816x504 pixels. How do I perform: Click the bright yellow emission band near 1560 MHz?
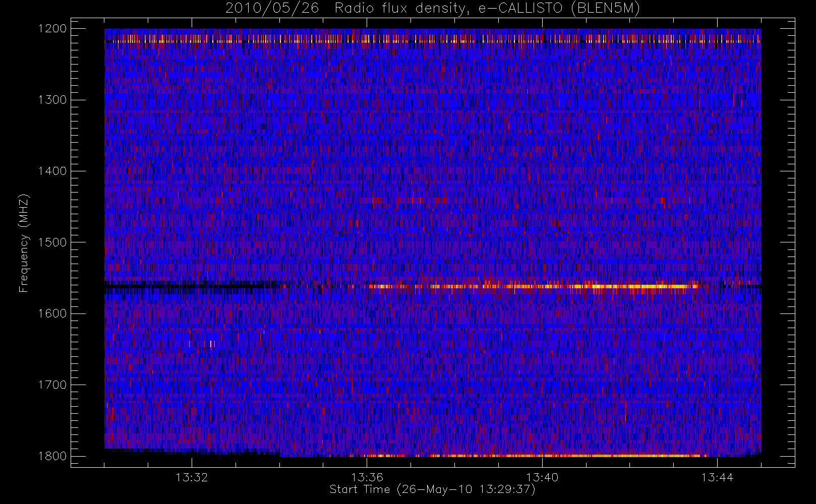point(535,286)
